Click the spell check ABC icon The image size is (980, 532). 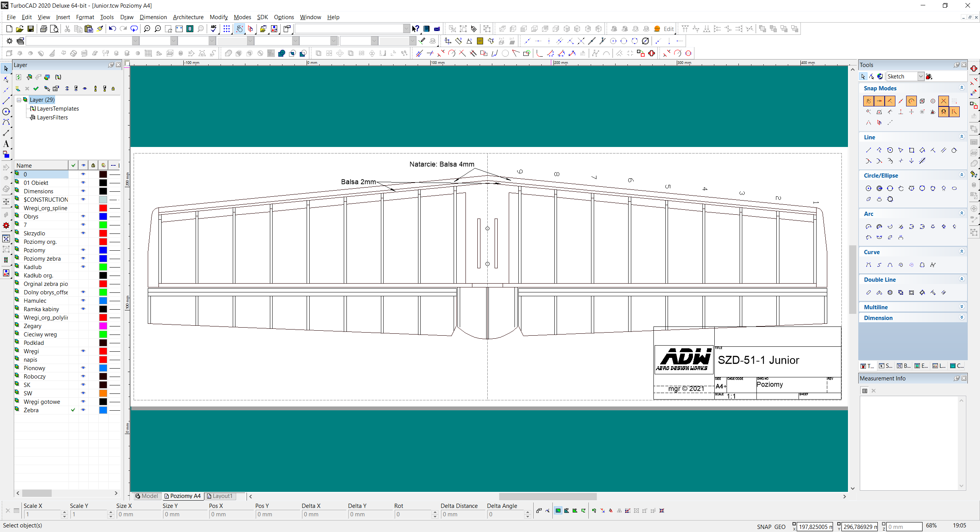[214, 29]
